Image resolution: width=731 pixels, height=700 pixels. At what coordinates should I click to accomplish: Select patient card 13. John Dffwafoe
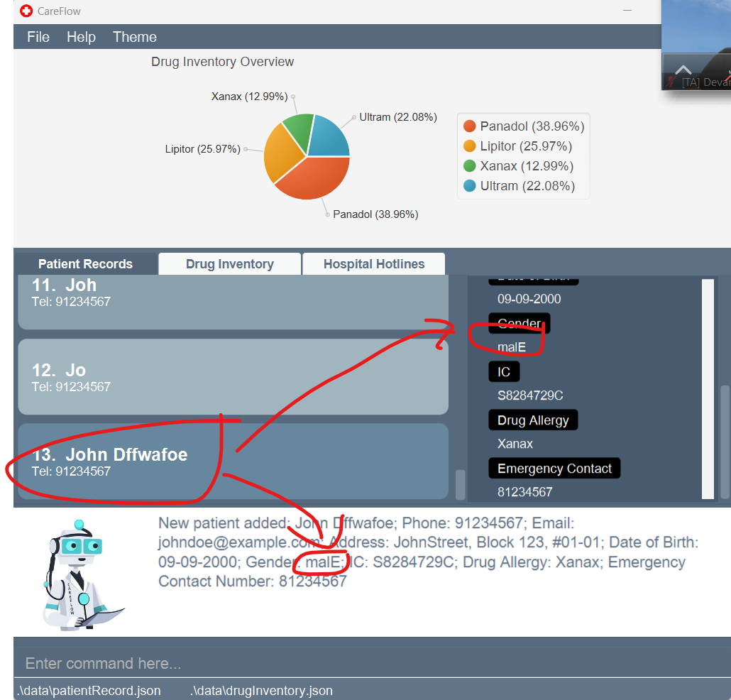click(233, 461)
